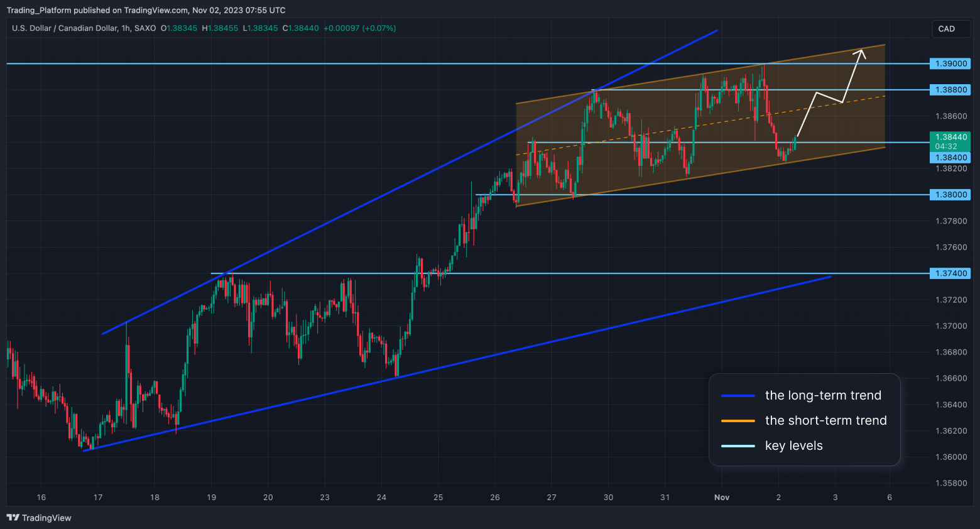Image resolution: width=980 pixels, height=529 pixels.
Task: Click date 26 on the time axis
Action: coord(495,497)
